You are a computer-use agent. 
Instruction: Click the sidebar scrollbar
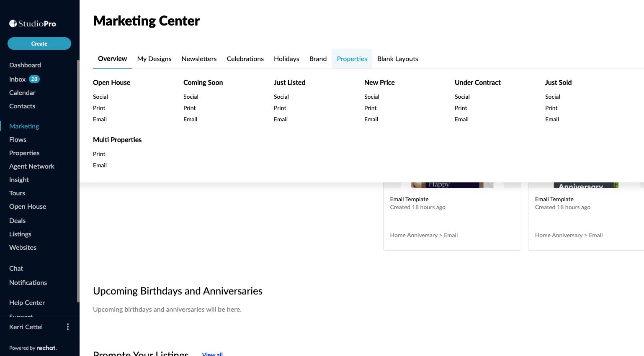pos(78,181)
